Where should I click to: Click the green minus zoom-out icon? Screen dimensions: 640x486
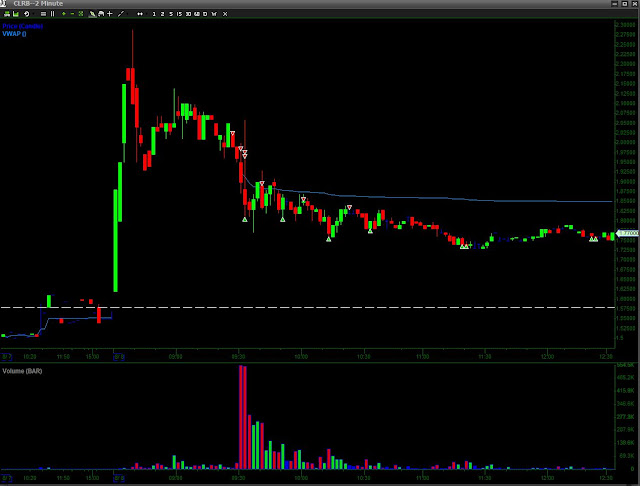click(x=72, y=14)
